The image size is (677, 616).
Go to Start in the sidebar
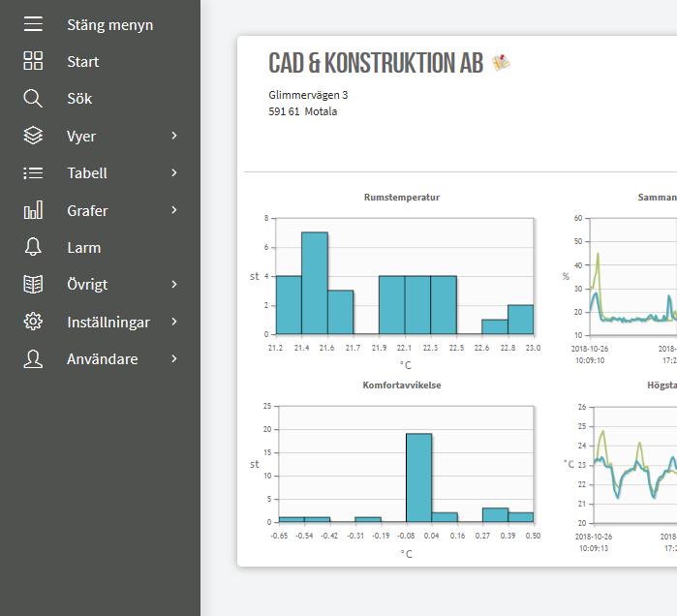click(x=83, y=61)
